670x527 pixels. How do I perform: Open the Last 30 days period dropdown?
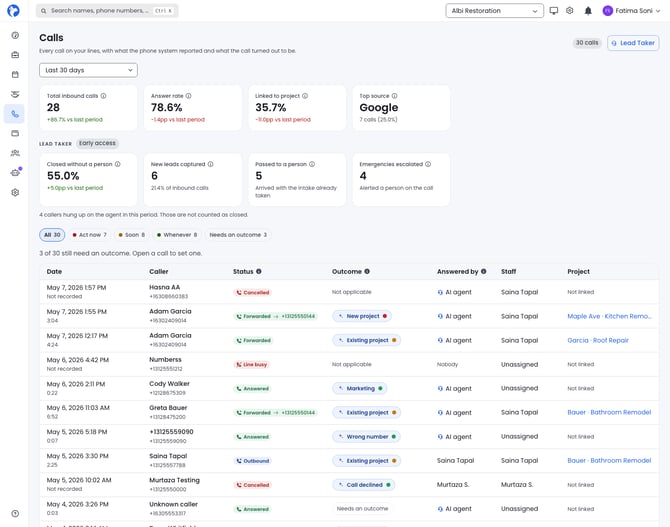pos(88,70)
